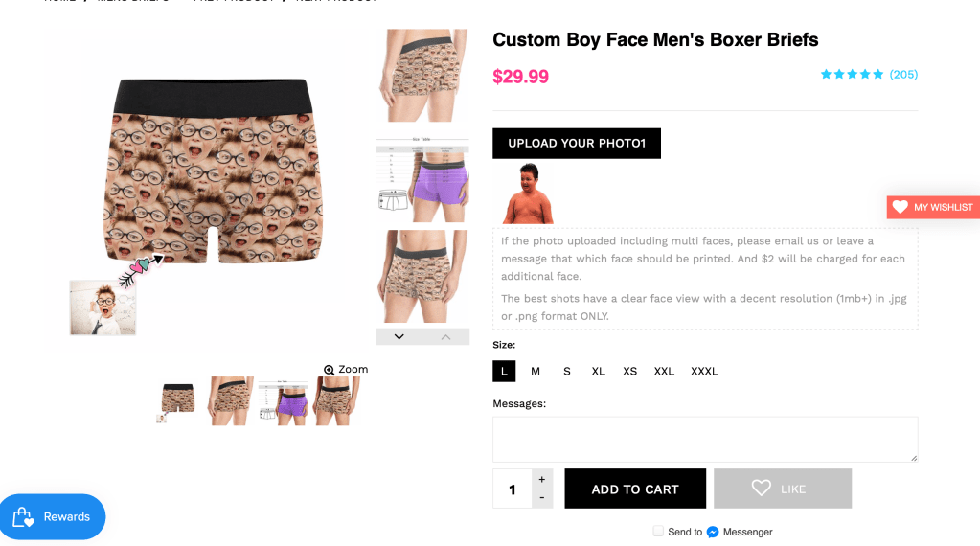This screenshot has height=546, width=980.
Task: Click the Add to Cart button
Action: (635, 489)
